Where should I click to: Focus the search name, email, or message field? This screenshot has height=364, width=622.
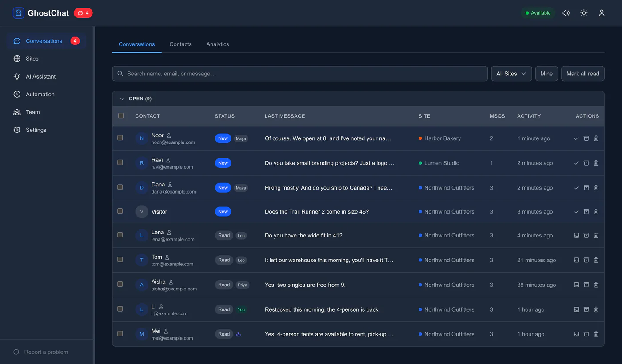[300, 74]
